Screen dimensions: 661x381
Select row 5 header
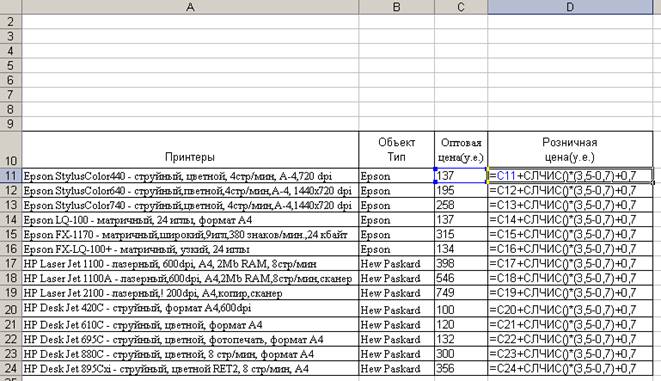coord(11,65)
